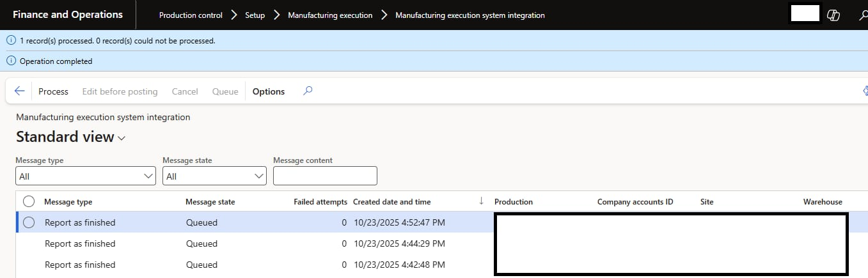This screenshot has width=868, height=278.
Task: Open the Standard view selector chevron
Action: tap(122, 138)
